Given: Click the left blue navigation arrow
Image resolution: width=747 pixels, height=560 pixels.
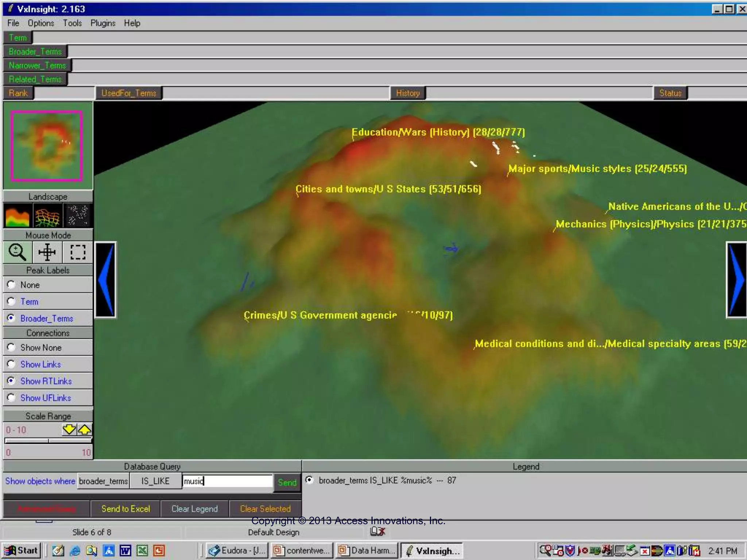Looking at the screenshot, I should pos(106,280).
